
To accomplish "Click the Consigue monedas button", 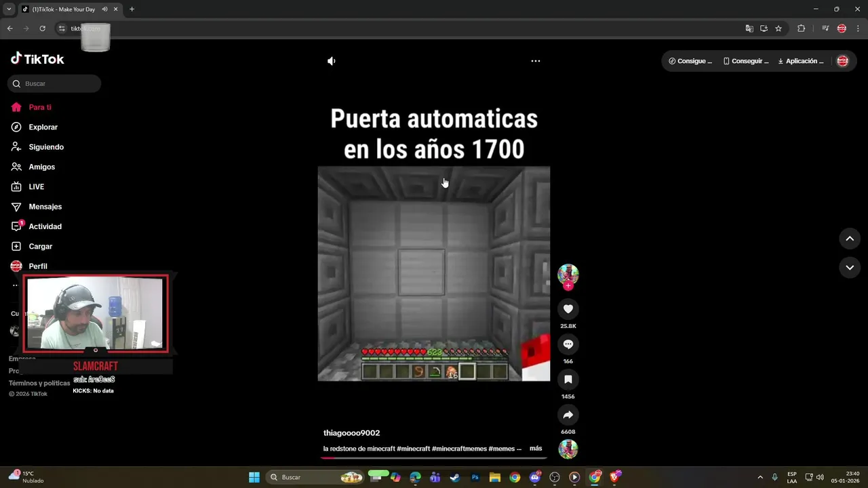I will pyautogui.click(x=690, y=61).
